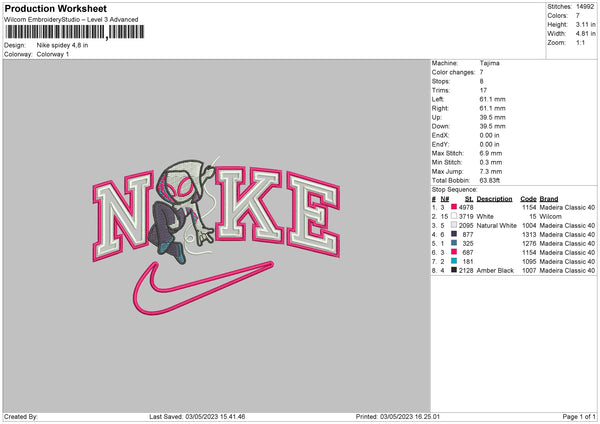This screenshot has width=600, height=424.
Task: Click the design name 'Nike spidey 4,8 in'
Action: coord(62,45)
